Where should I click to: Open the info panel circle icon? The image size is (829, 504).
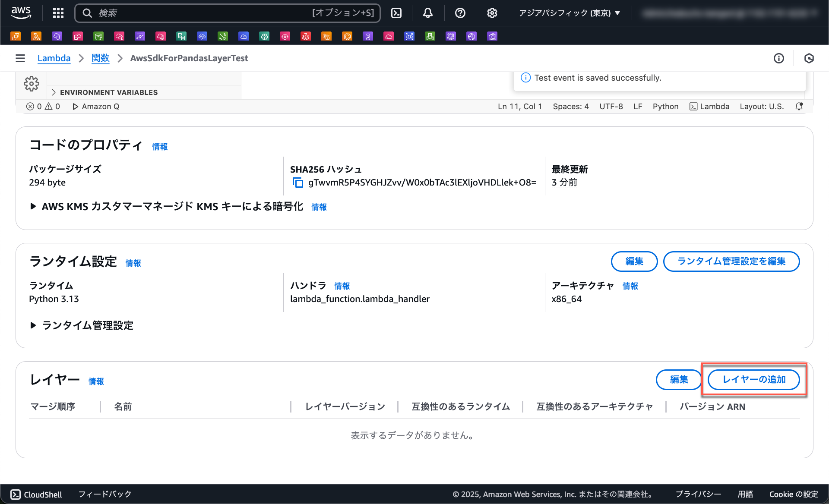[778, 58]
